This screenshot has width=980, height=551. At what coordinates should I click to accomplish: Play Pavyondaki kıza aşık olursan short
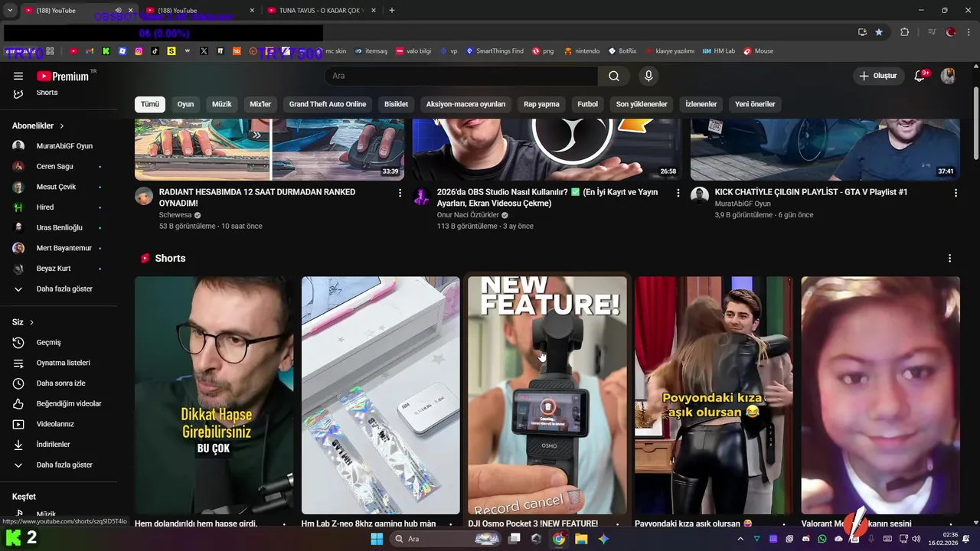point(714,395)
